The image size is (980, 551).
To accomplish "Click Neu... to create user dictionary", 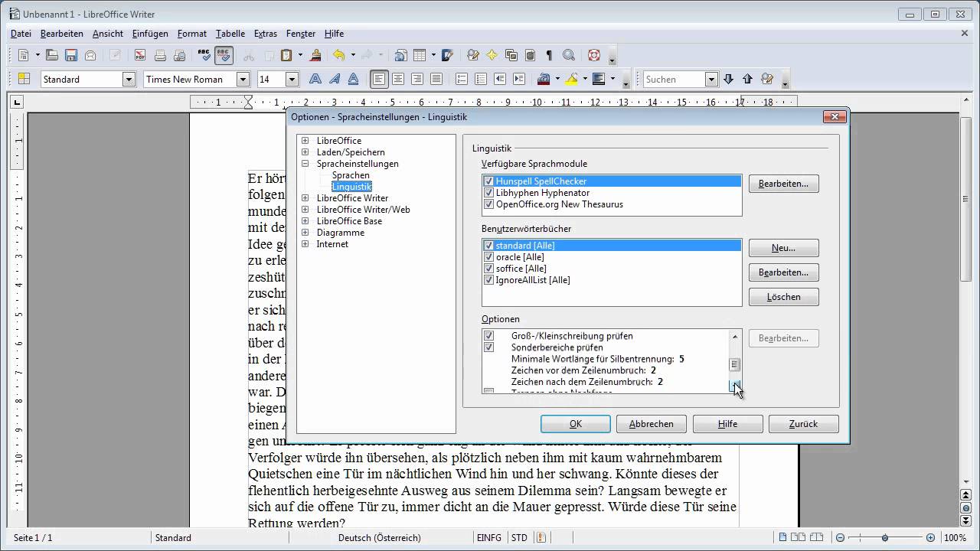I will coord(783,248).
